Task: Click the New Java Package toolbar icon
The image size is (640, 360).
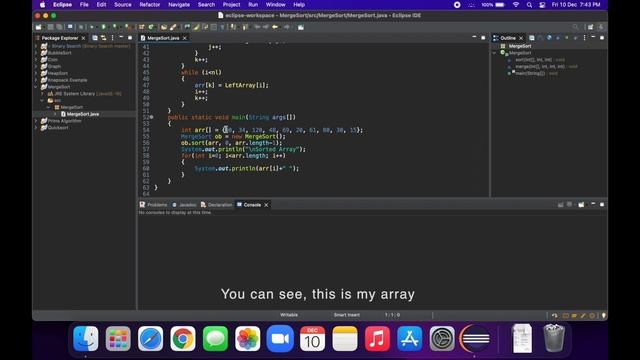Action: click(x=142, y=27)
